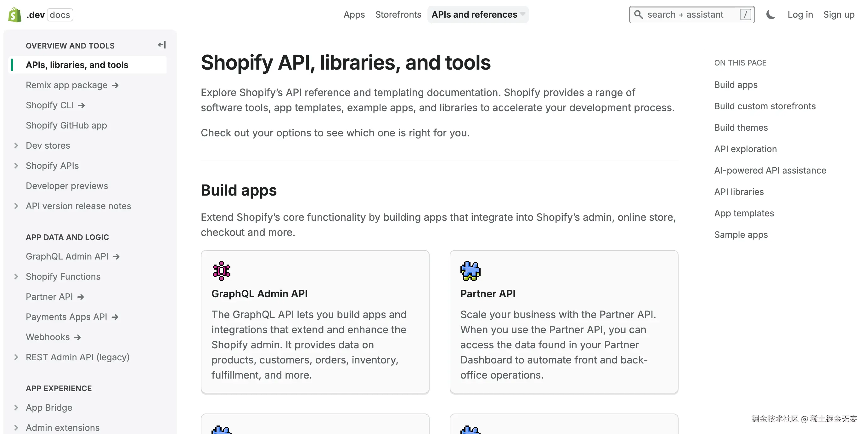The width and height of the screenshot is (868, 434).
Task: Click arrow icon beside Shopify CLI
Action: 82,106
